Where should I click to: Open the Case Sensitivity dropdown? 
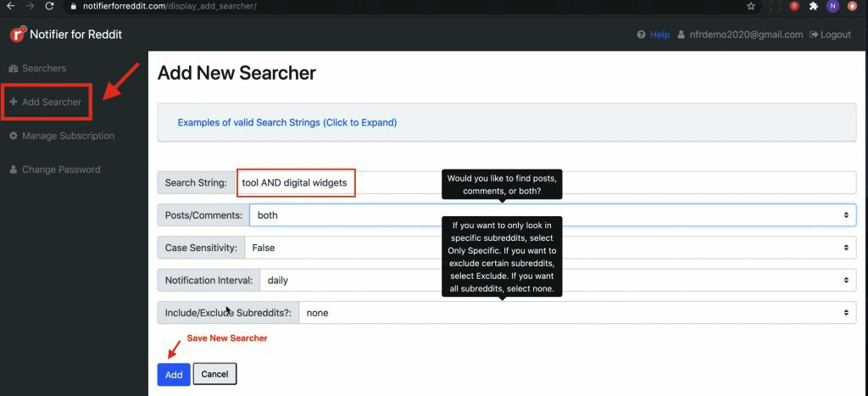click(x=550, y=248)
